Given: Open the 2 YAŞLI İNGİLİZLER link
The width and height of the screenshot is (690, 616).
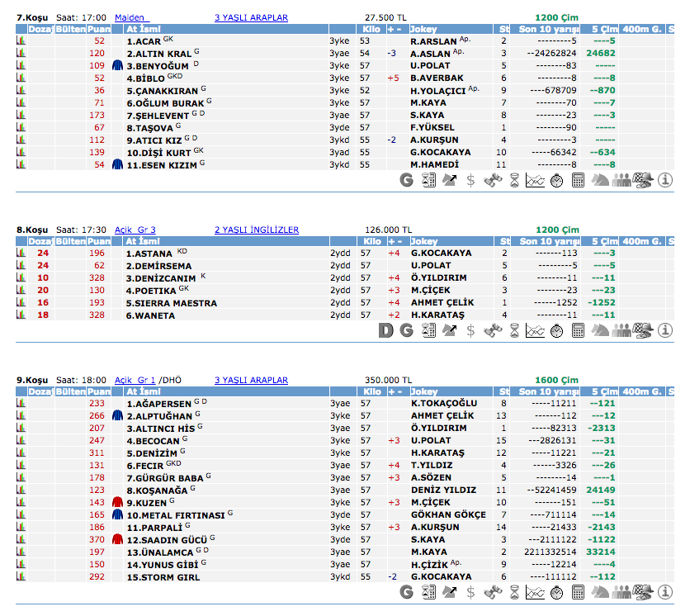Looking at the screenshot, I should [257, 230].
